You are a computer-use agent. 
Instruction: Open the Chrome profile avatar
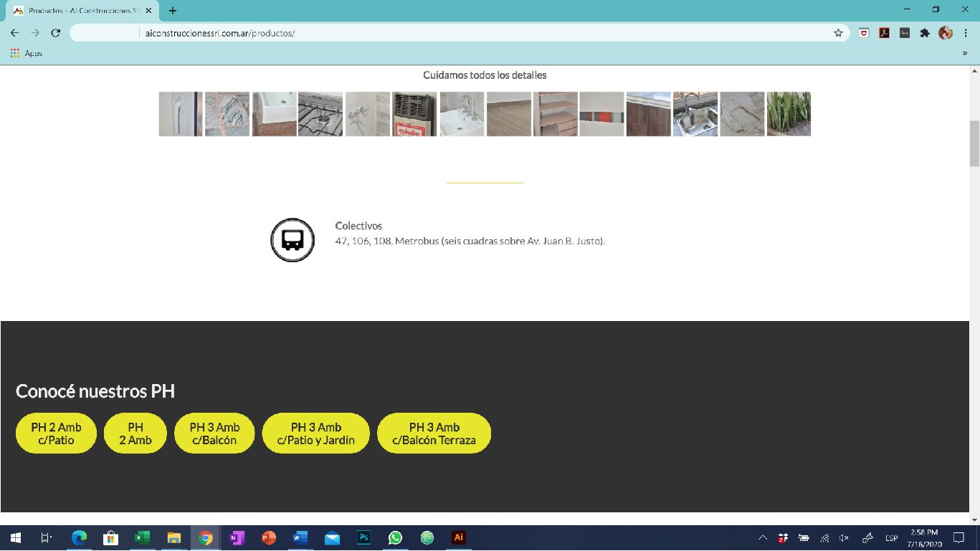pyautogui.click(x=945, y=33)
